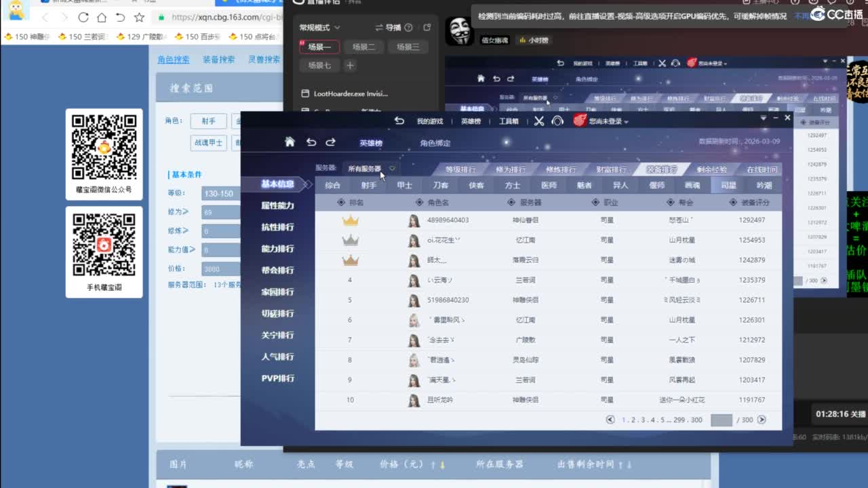Open 属性能力 in the left sidebar

(x=277, y=205)
